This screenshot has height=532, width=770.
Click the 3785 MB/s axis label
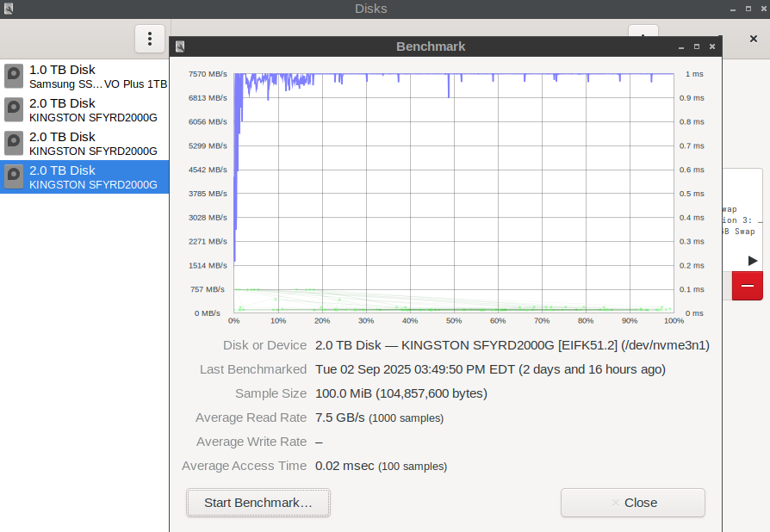(x=208, y=194)
